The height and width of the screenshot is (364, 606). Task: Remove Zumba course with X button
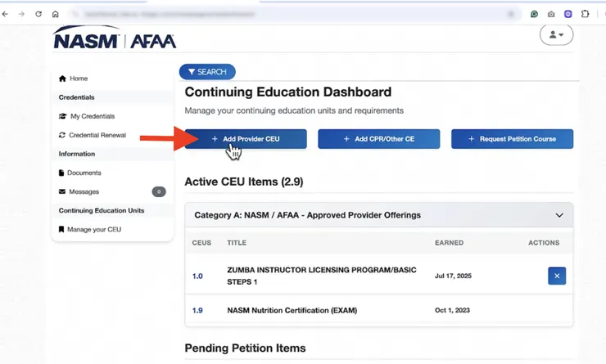pyautogui.click(x=557, y=276)
